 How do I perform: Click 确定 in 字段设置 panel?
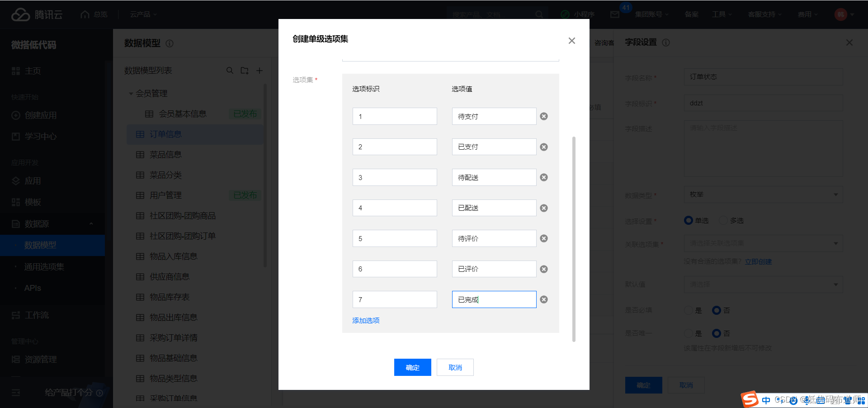coord(644,385)
